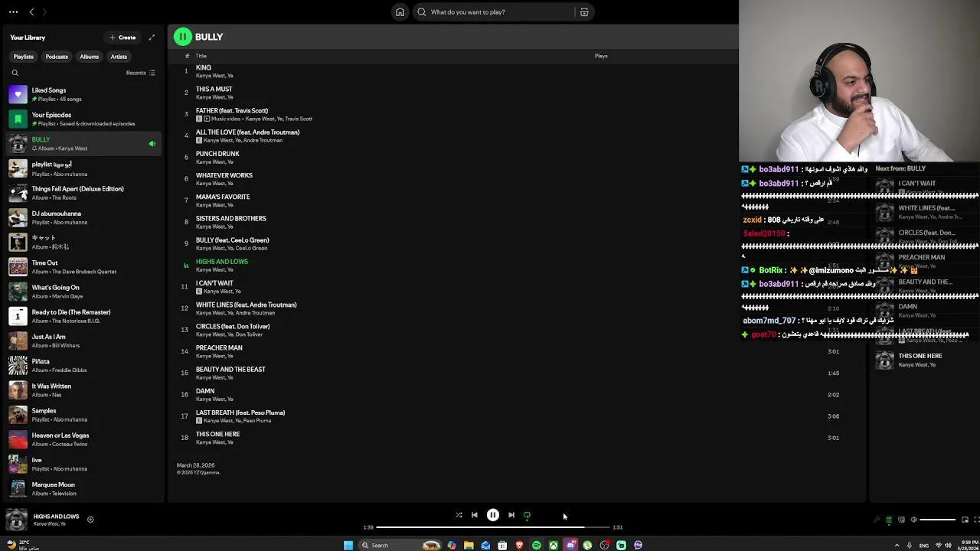This screenshot has height=551, width=980.
Task: Open Connect to a device icon
Action: tap(901, 520)
